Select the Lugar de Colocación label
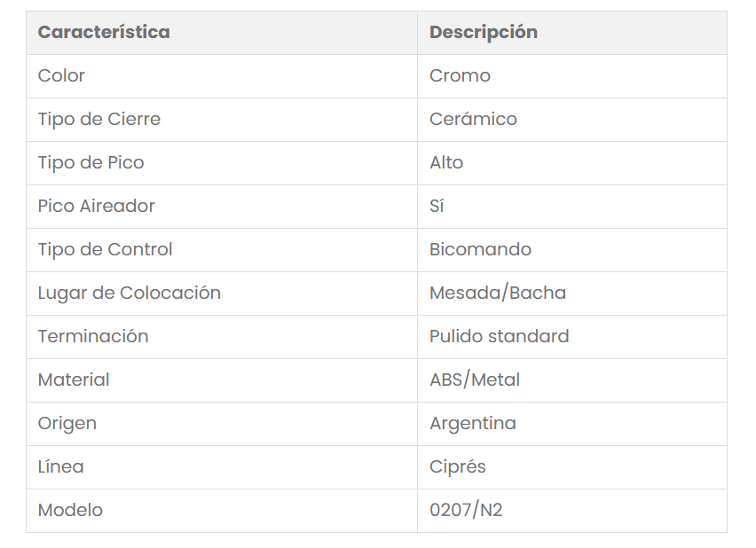The width and height of the screenshot is (756, 548). click(x=130, y=293)
